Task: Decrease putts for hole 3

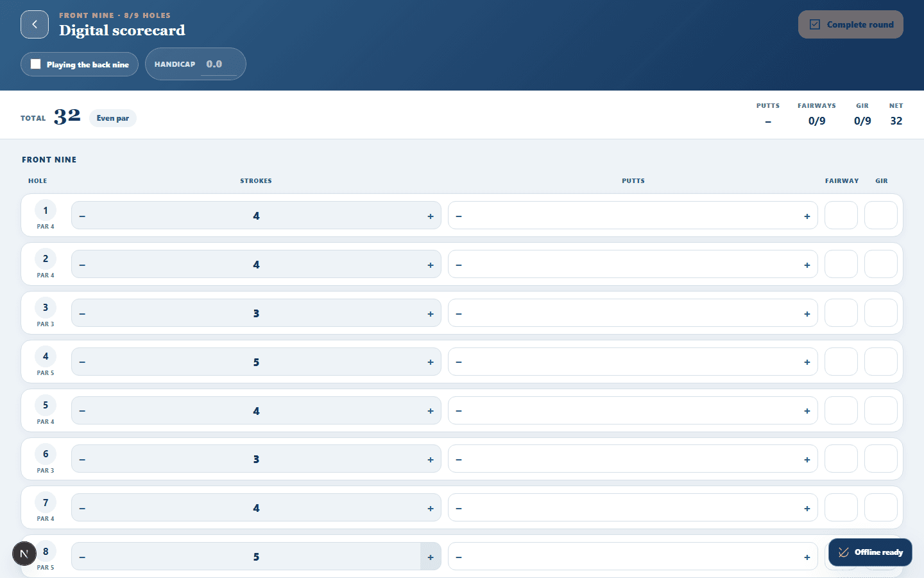Action: click(x=459, y=313)
